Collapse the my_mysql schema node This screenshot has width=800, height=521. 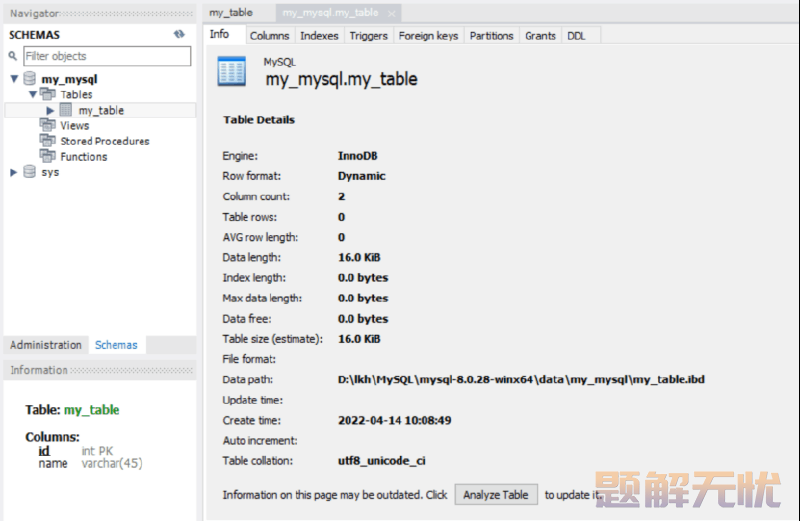pos(14,79)
